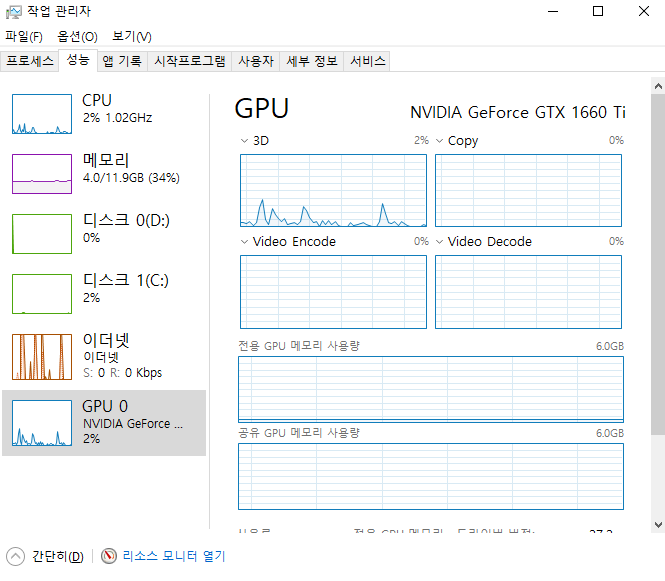This screenshot has height=581, width=665.
Task: Select the 디스크 1(C:) thumbnail
Action: [x=42, y=294]
